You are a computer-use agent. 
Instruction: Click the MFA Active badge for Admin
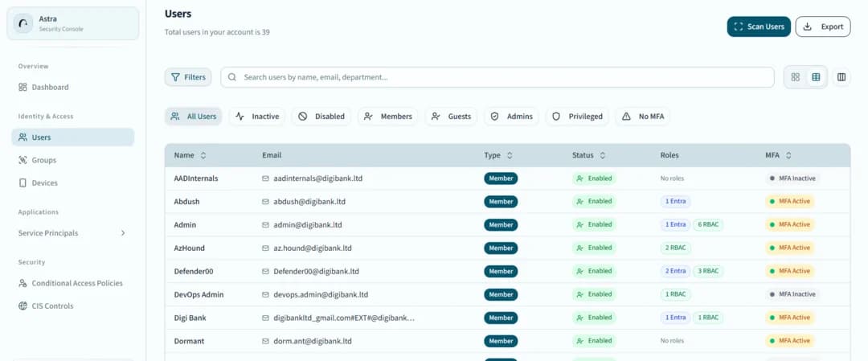790,225
